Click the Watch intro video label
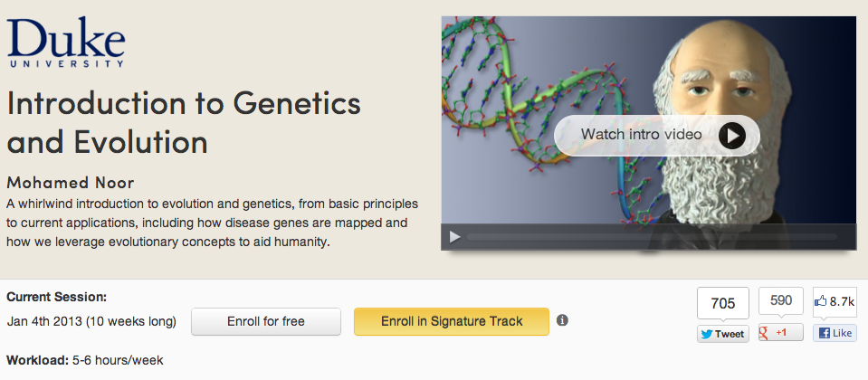This screenshot has width=868, height=380. [642, 135]
